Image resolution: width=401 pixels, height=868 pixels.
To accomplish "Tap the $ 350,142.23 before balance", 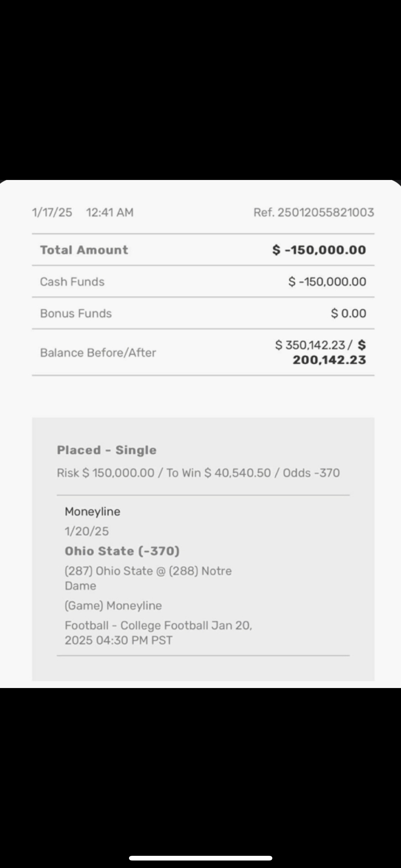I will (x=310, y=345).
